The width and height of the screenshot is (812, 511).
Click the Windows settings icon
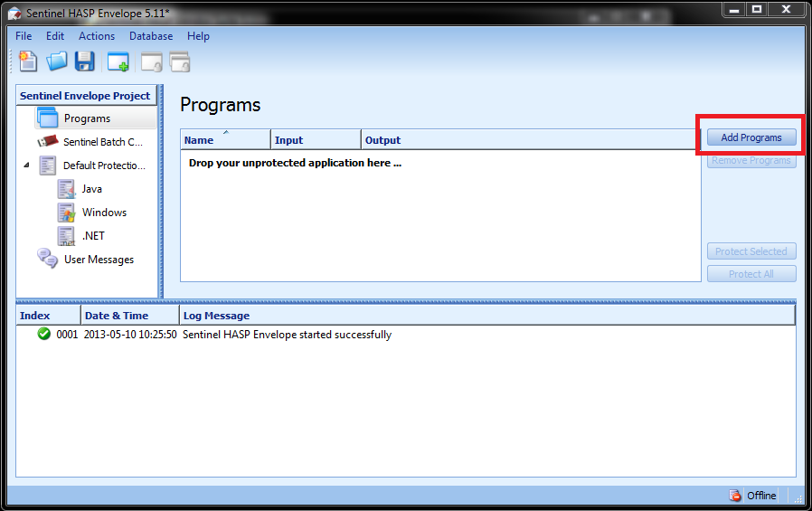click(x=66, y=213)
